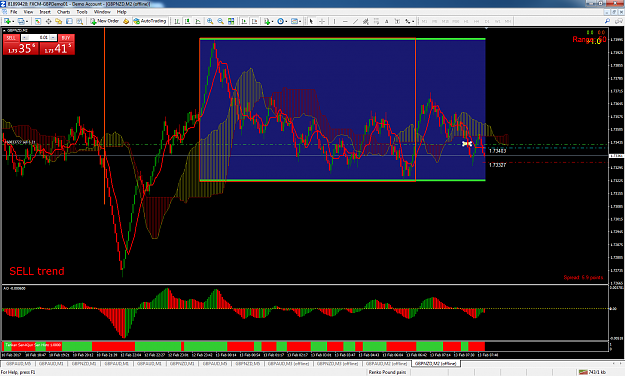Select the Text Label tool
625x376 pixels.
click(397, 21)
